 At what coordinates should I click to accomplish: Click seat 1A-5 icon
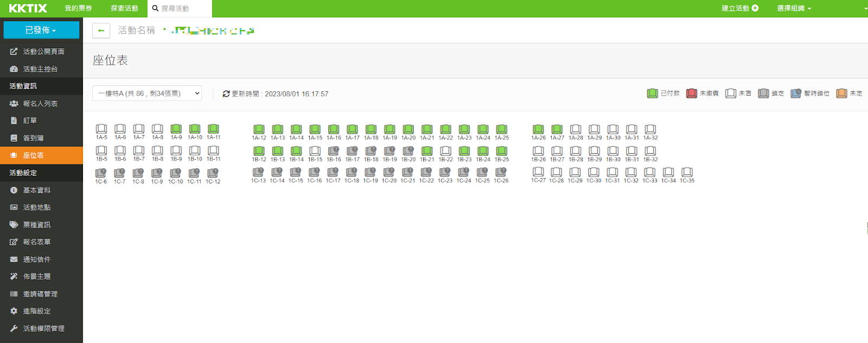101,129
